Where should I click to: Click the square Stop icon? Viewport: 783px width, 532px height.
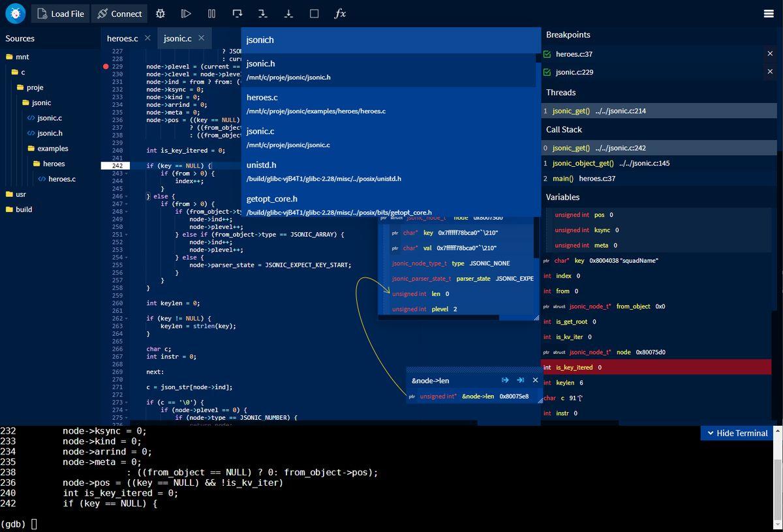pos(314,14)
